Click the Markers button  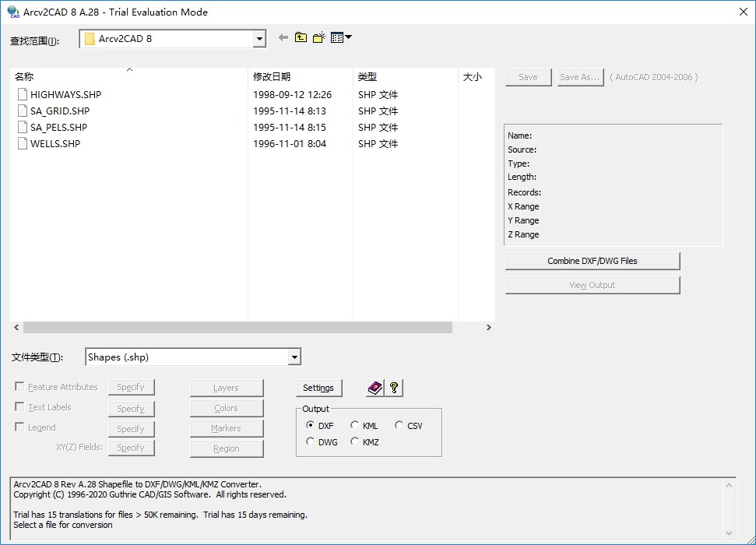pos(227,428)
